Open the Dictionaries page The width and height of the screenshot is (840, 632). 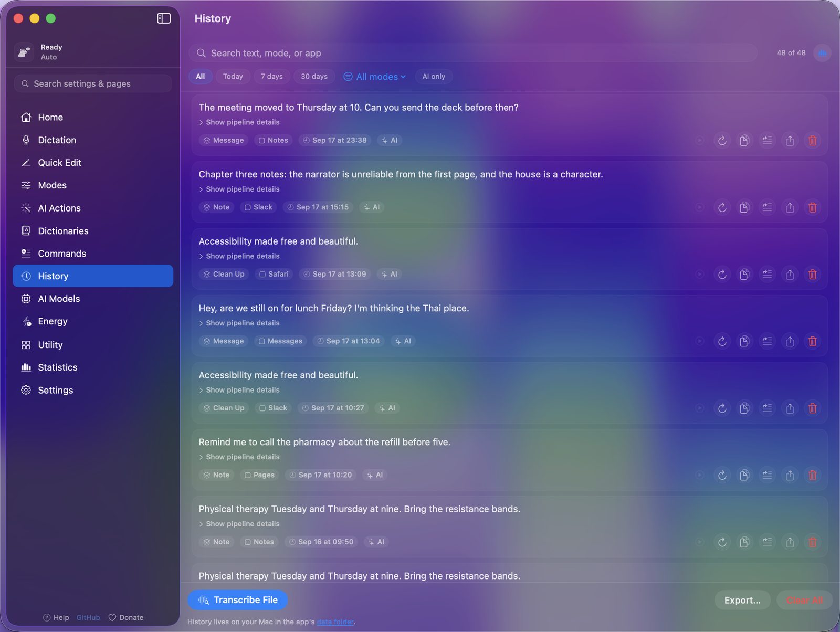click(x=93, y=231)
